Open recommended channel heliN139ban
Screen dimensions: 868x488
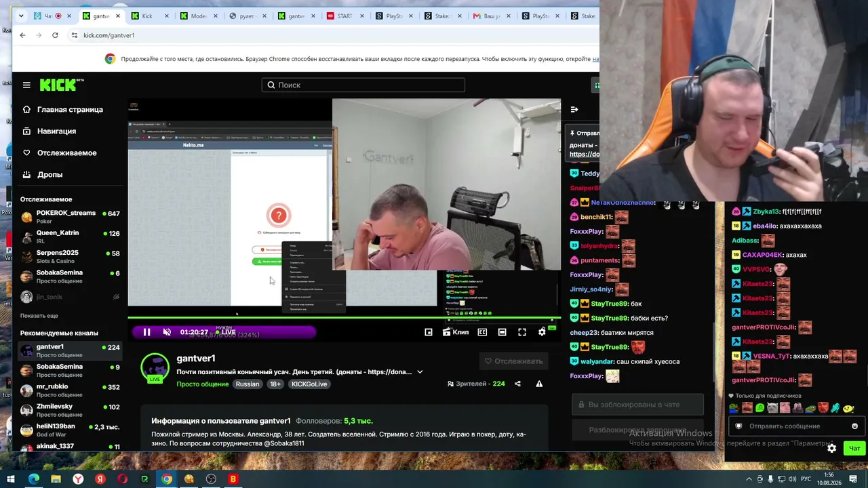70,430
